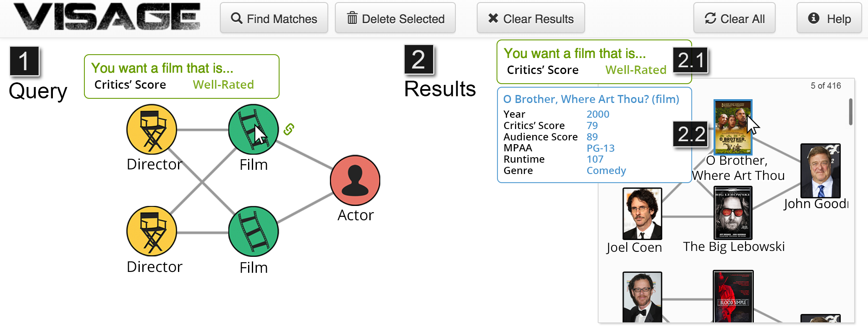Select the bottom green Film node
Viewport: 868px width, 327px height.
tap(253, 231)
